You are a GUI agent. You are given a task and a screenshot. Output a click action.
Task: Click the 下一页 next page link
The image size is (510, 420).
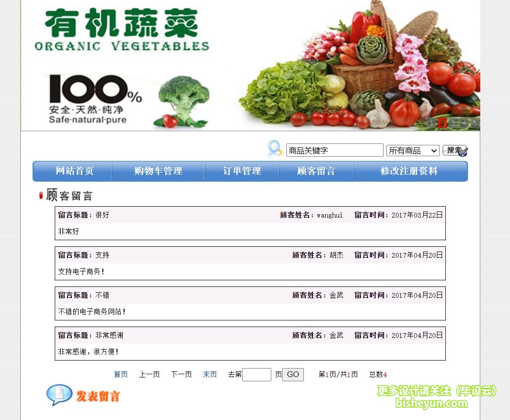181,374
